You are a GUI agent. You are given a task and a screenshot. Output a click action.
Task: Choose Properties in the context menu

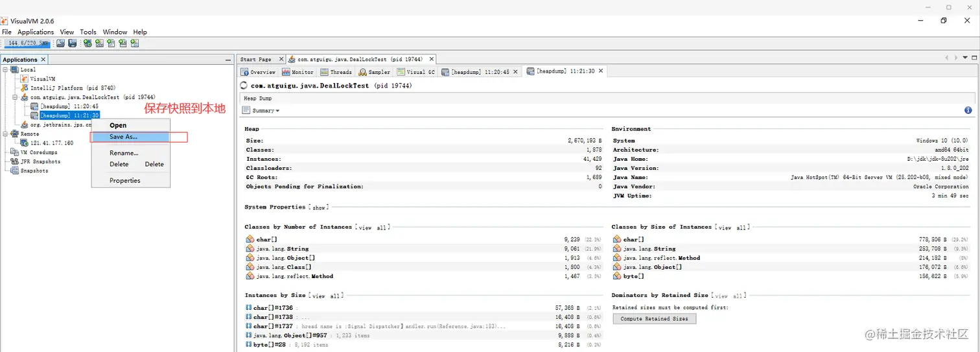tap(130, 180)
